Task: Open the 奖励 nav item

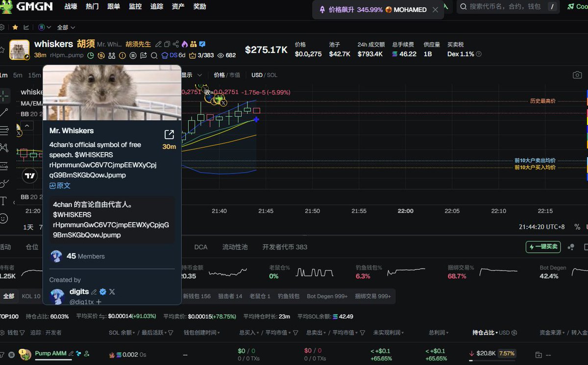Action: click(x=200, y=7)
